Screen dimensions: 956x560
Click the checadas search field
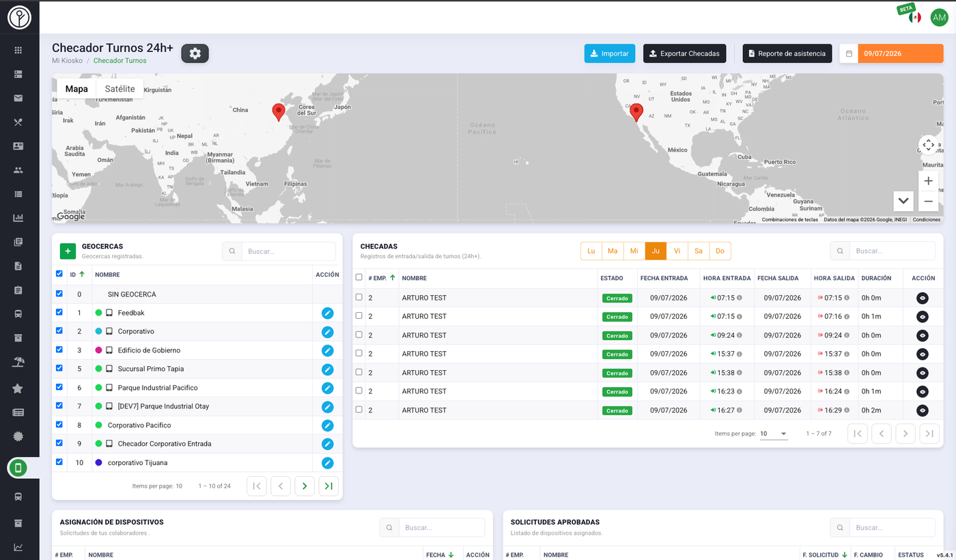pyautogui.click(x=892, y=251)
